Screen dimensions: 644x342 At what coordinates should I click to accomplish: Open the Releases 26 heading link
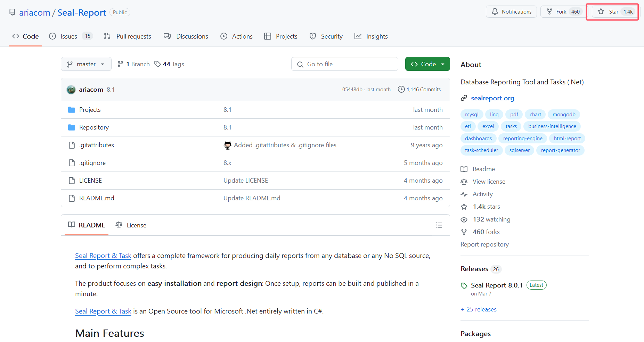pos(481,269)
